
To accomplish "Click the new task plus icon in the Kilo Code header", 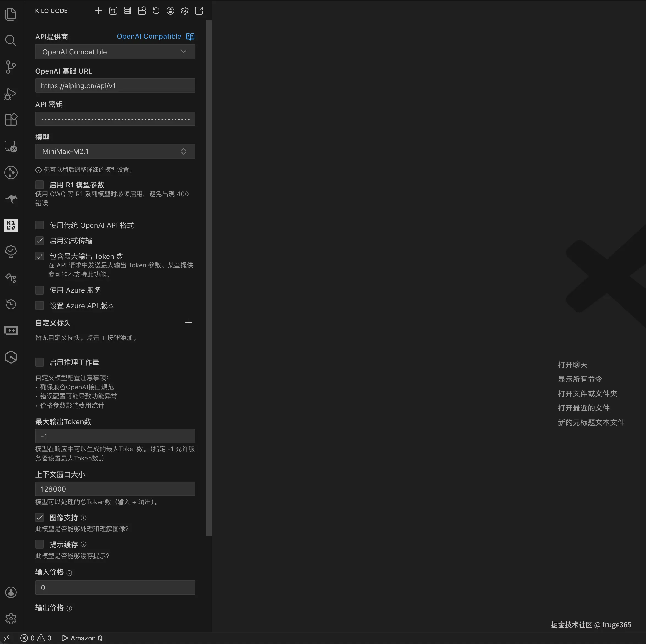I will (x=98, y=11).
